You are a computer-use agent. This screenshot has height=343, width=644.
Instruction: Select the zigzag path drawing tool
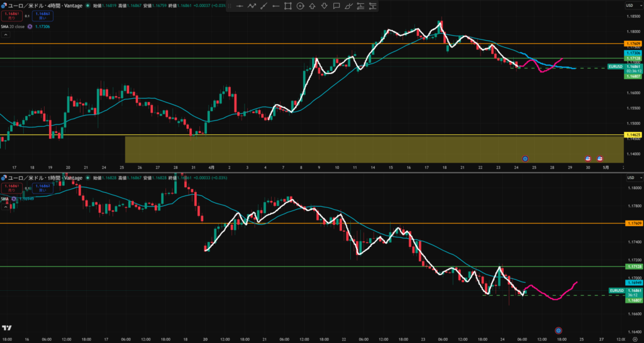click(252, 6)
